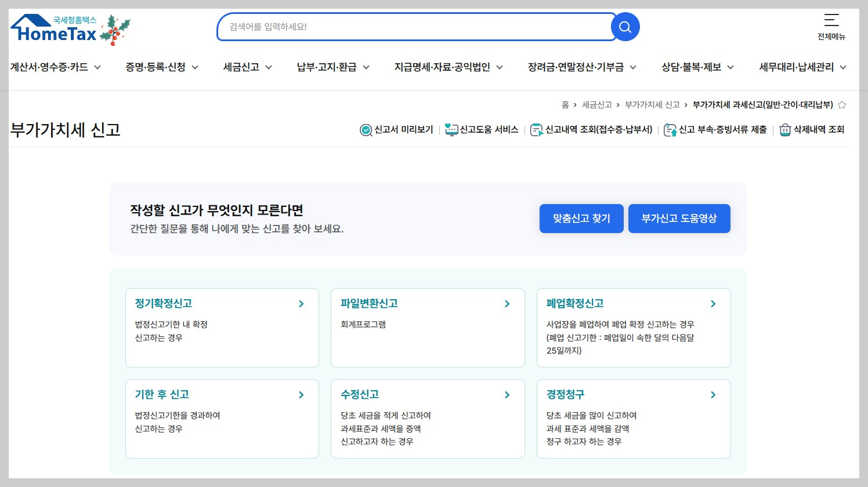Open the 신고서 미리보기 preview icon

pyautogui.click(x=366, y=130)
